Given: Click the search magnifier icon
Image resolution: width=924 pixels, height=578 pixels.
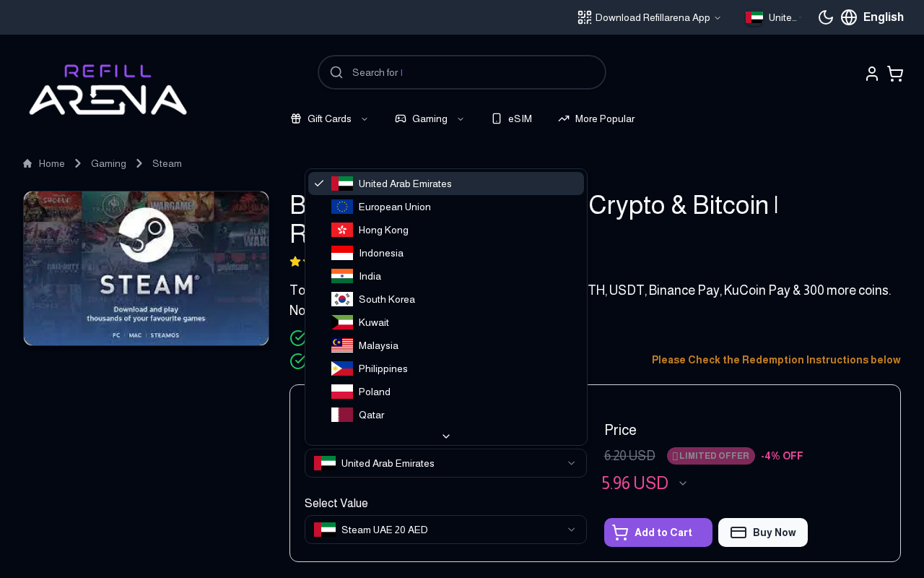Looking at the screenshot, I should pyautogui.click(x=336, y=72).
